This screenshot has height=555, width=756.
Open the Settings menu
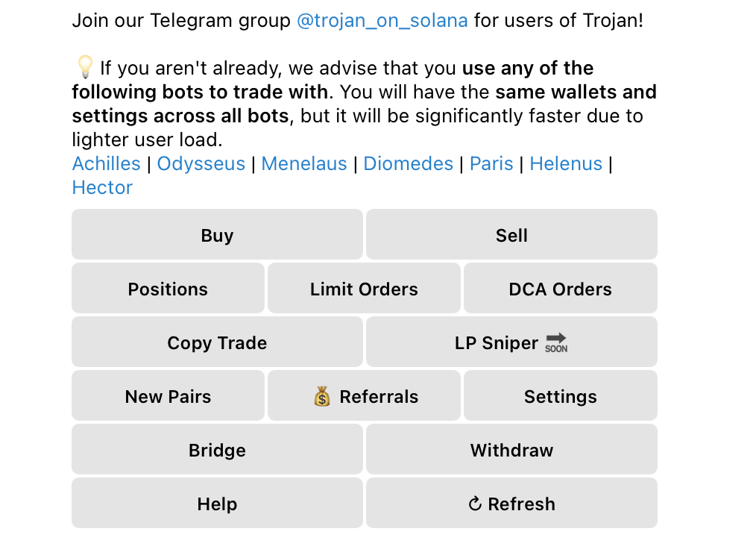pos(560,396)
